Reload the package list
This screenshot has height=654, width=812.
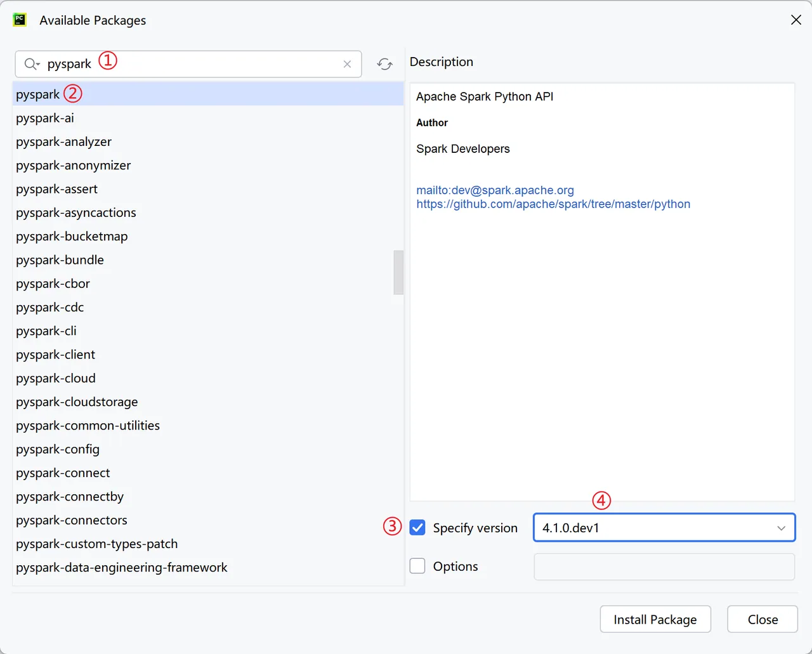click(384, 64)
